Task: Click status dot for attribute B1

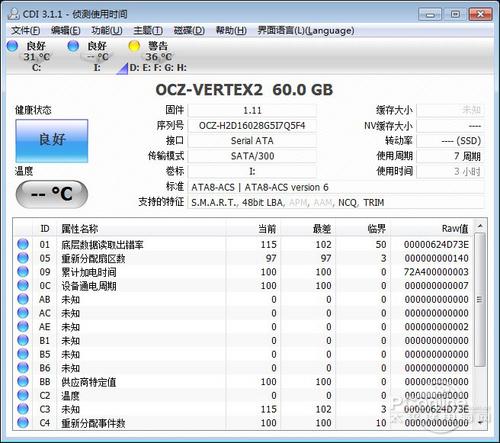Action: (x=23, y=340)
